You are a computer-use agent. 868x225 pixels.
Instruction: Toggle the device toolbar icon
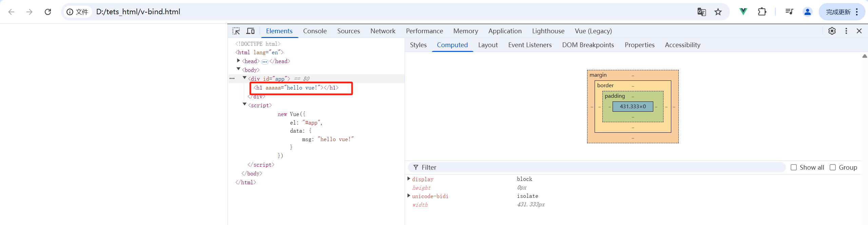[x=250, y=31]
